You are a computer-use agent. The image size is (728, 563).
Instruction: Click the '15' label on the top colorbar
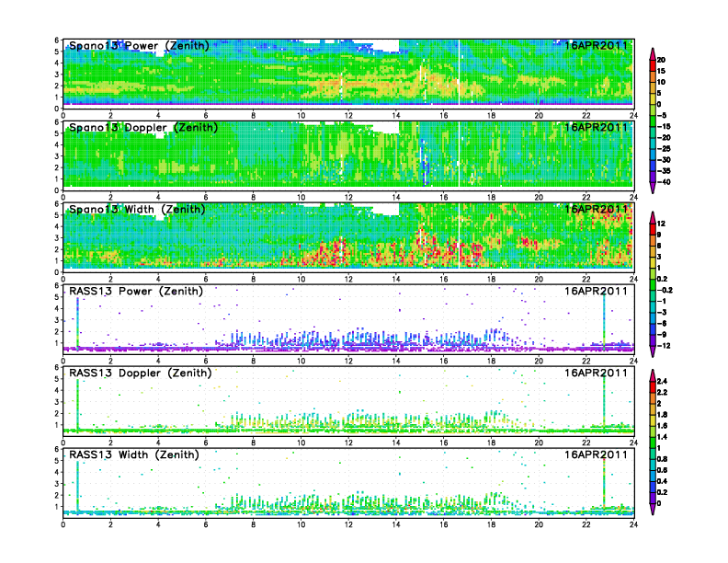click(661, 71)
